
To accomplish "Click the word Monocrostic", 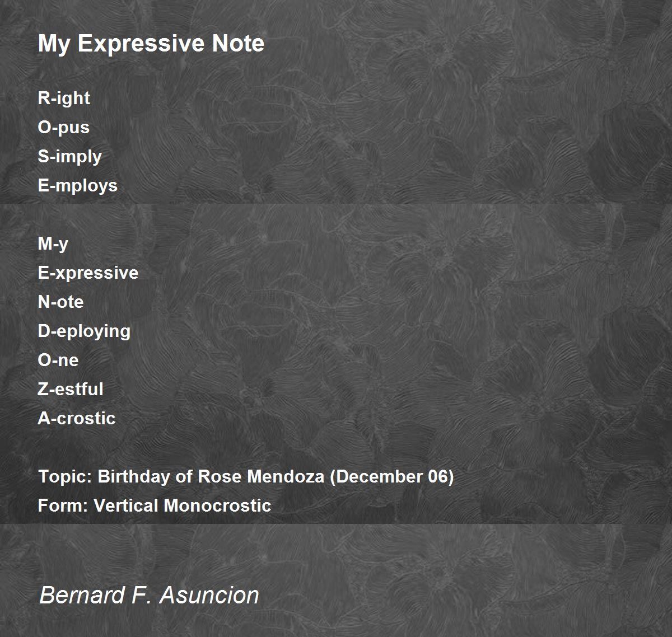I will (x=218, y=505).
